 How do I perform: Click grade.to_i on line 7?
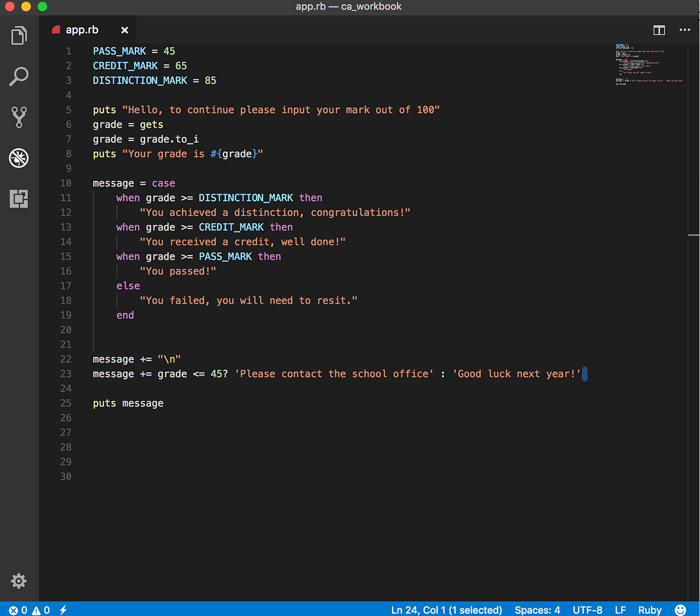point(169,139)
